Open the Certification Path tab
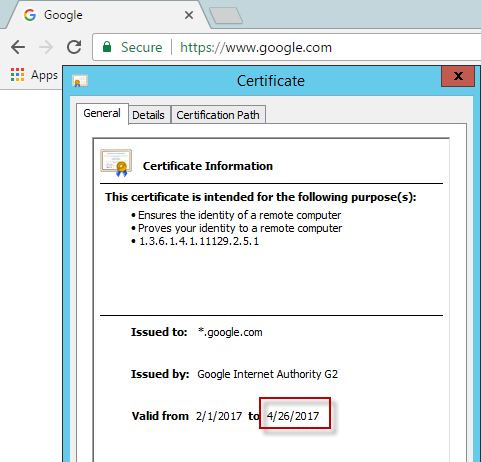 [218, 115]
